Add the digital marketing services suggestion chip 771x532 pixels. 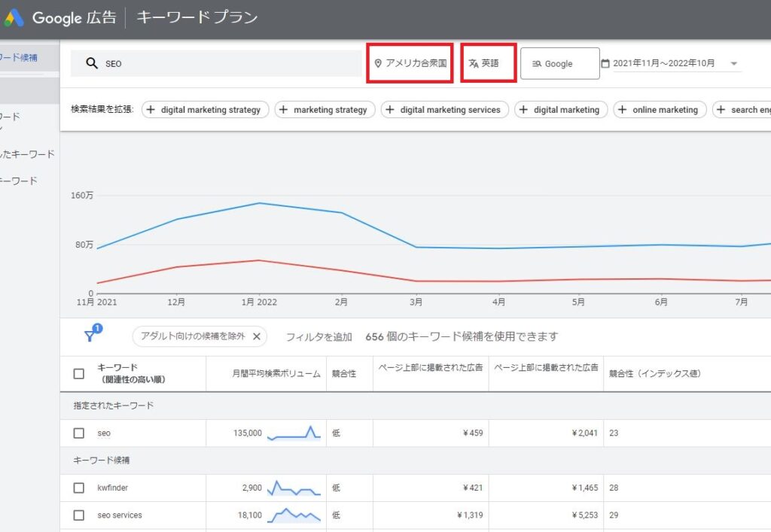(x=444, y=110)
